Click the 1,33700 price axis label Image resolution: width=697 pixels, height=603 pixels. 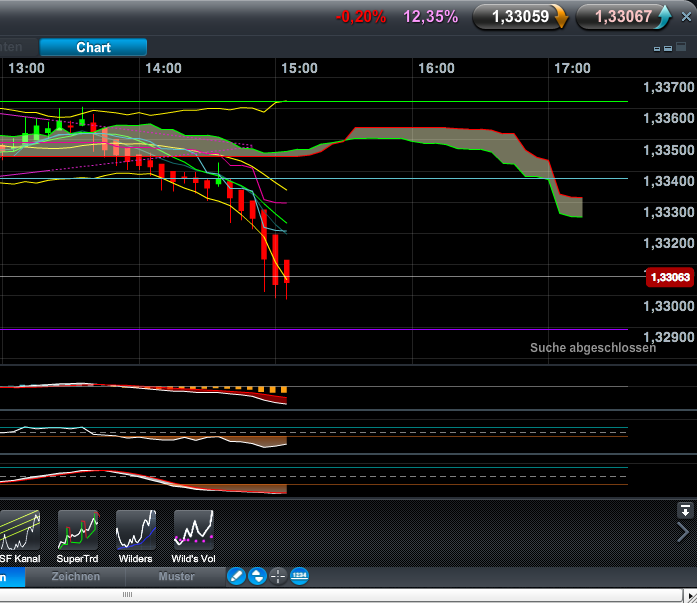[x=669, y=87]
